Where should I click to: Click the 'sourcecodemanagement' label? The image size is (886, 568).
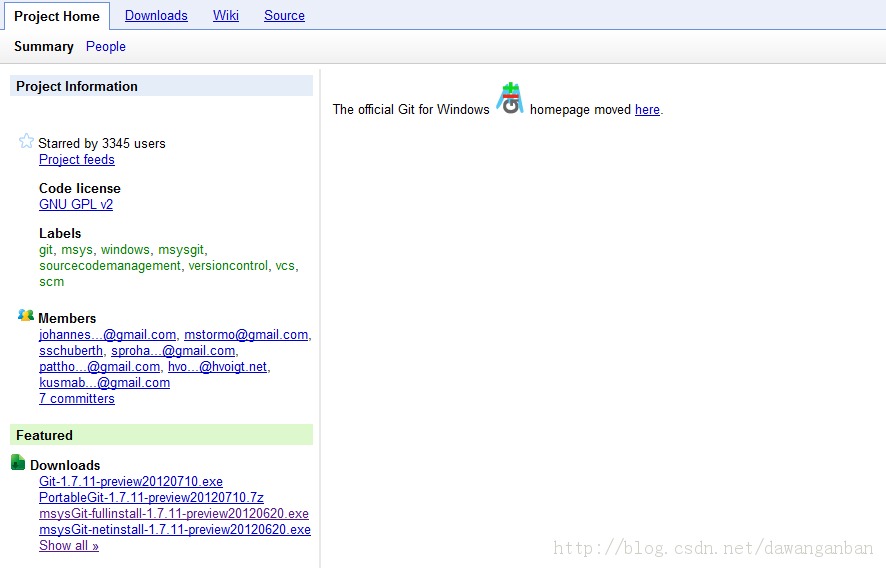(110, 266)
